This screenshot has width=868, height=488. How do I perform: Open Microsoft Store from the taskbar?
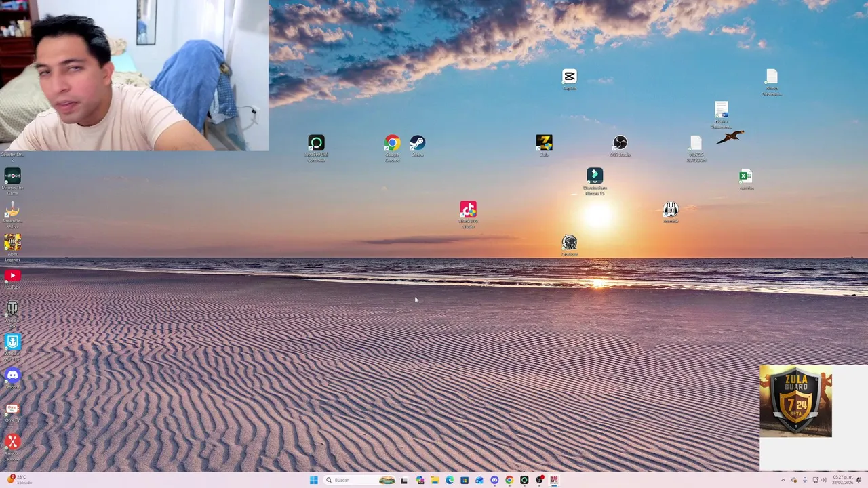(465, 480)
